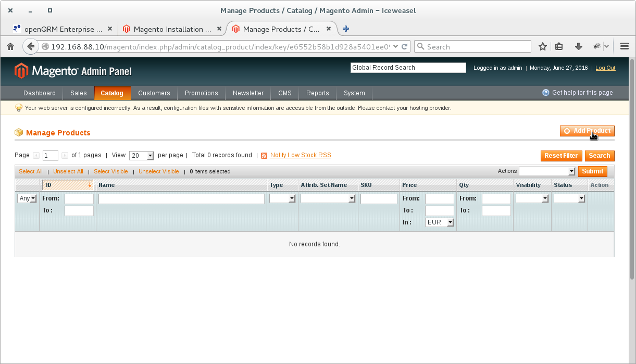
Task: Reload the page with the refresh icon
Action: [x=404, y=46]
